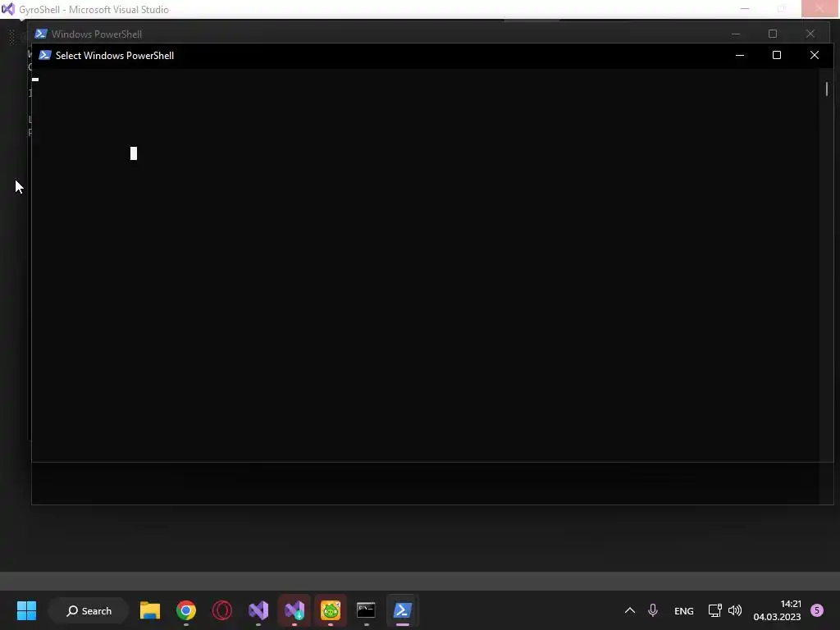Viewport: 840px width, 630px height.
Task: Show hidden system tray icons
Action: coord(630,610)
